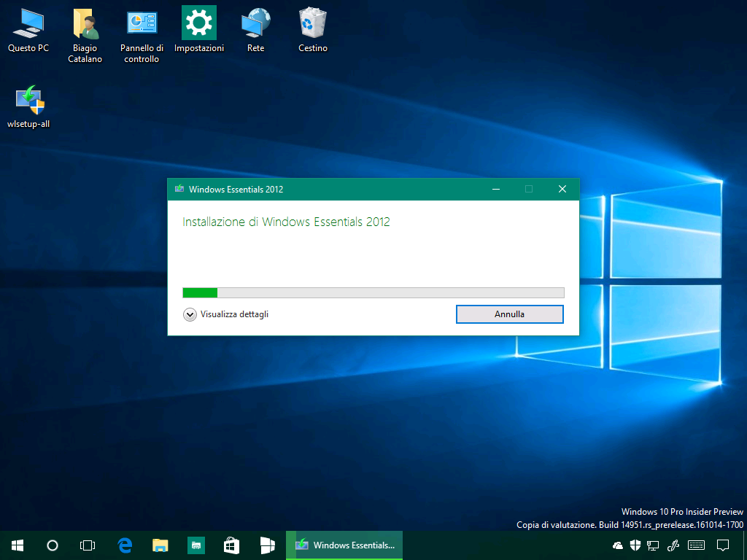Viewport: 747px width, 560px height.
Task: Minimize the Windows Essentials 2012 window
Action: tap(496, 189)
